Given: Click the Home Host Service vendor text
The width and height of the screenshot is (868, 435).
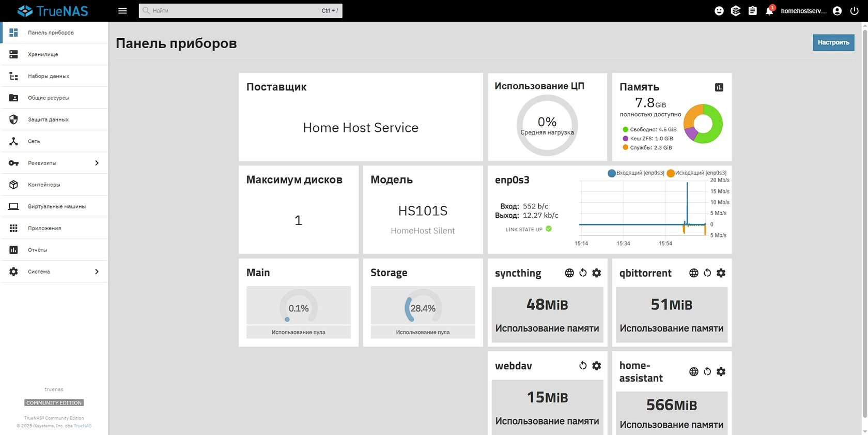Looking at the screenshot, I should point(361,128).
